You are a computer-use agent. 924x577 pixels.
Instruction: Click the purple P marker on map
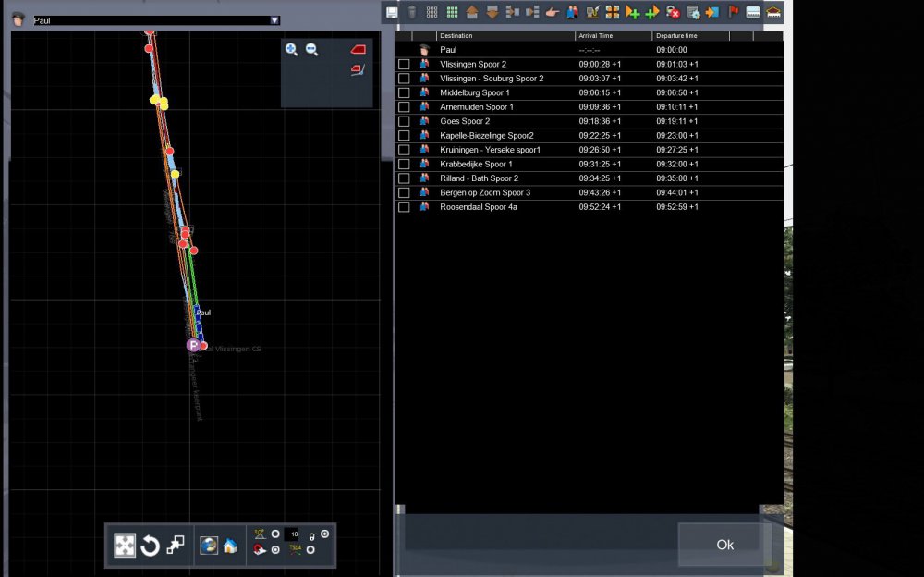pyautogui.click(x=193, y=345)
